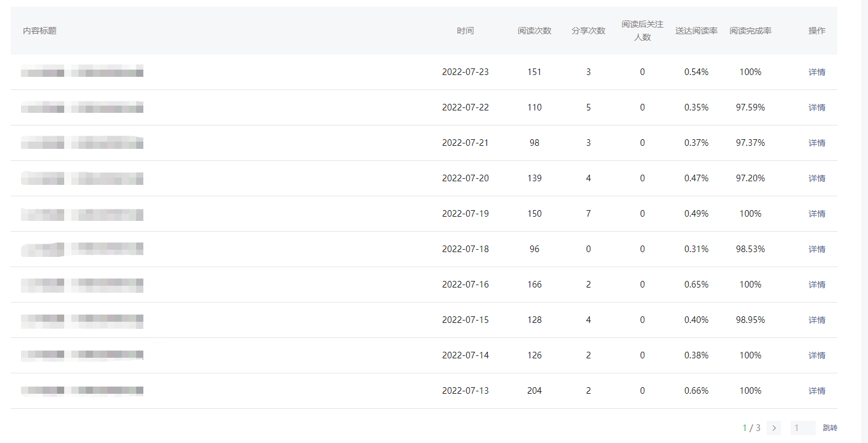The image size is (868, 443).
Task: Open 详情 for the 2022-07-16 row
Action: 816,285
